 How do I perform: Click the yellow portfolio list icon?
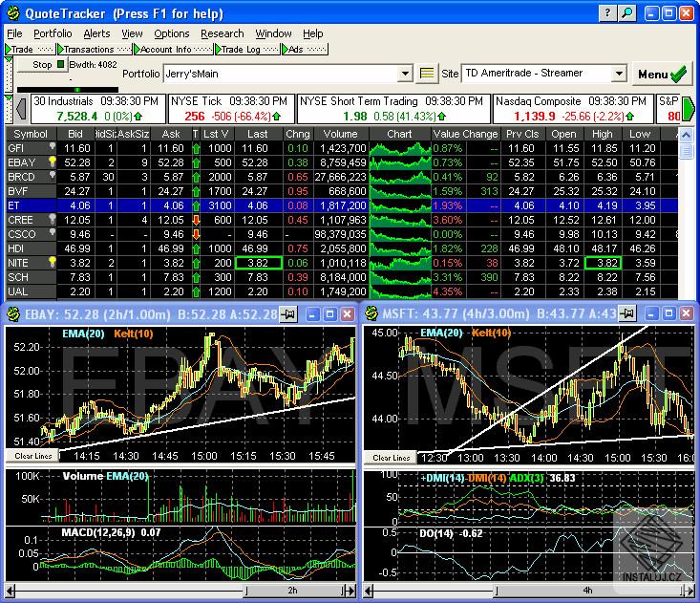[x=426, y=74]
